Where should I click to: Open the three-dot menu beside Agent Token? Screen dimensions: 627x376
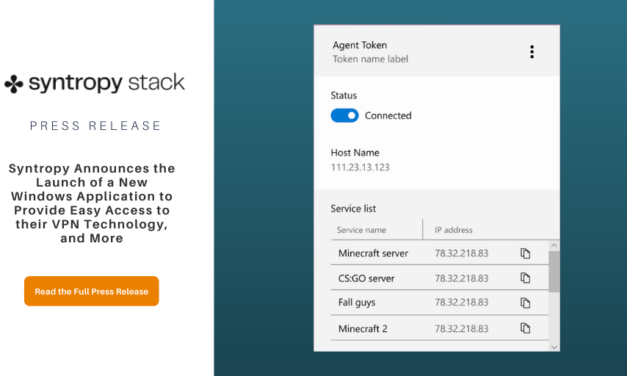pyautogui.click(x=532, y=52)
